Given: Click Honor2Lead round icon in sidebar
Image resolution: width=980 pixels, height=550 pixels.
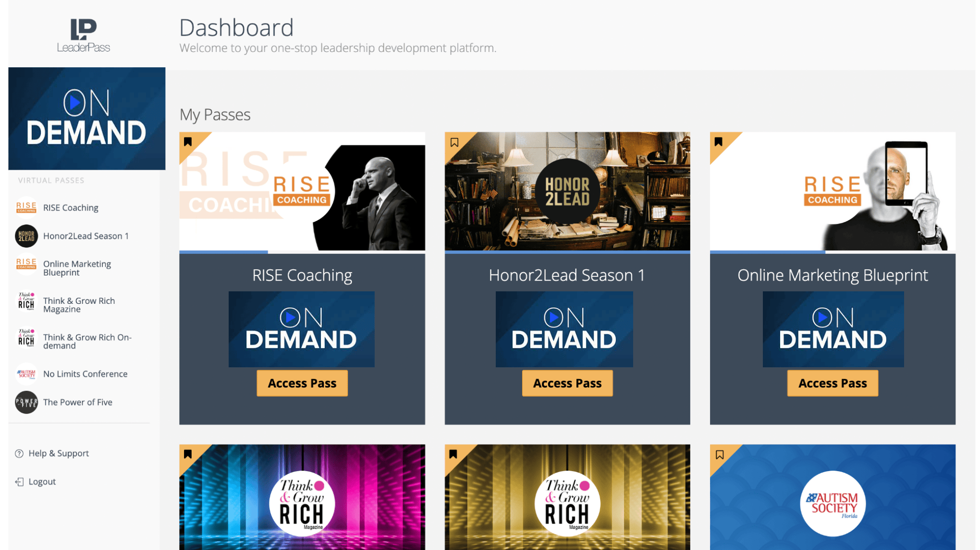Looking at the screenshot, I should [x=26, y=236].
